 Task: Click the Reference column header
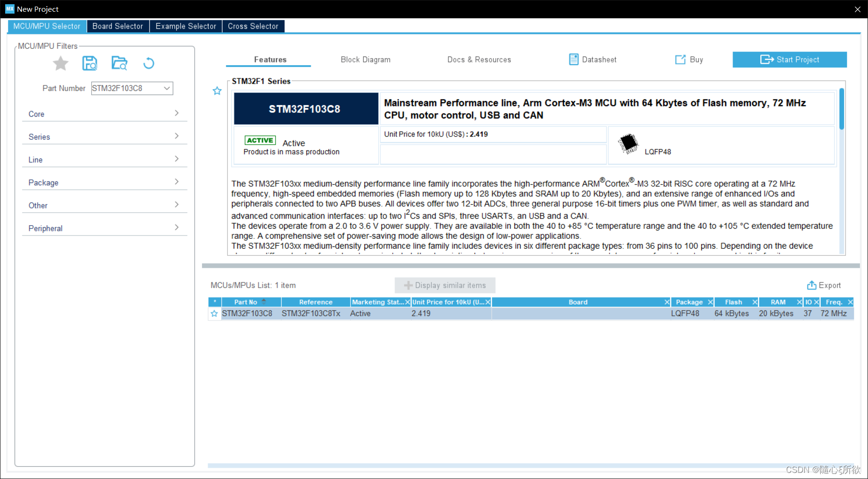[x=316, y=302]
